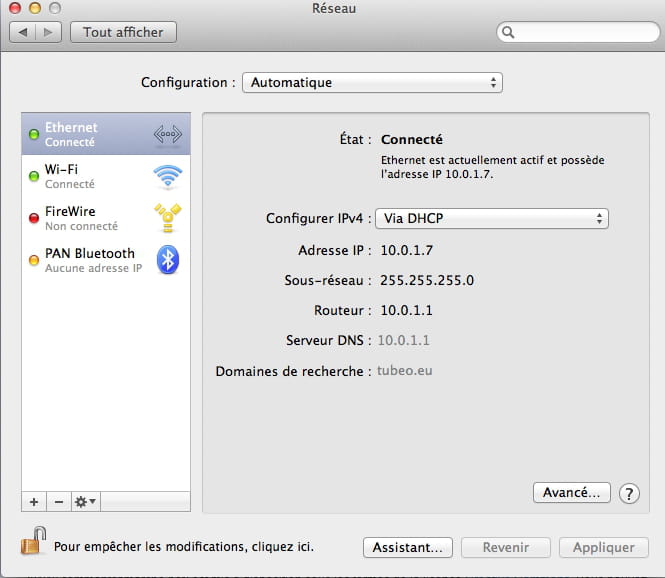Click the Réseau window title
Viewport: 665px width, 578px height.
coord(334,8)
